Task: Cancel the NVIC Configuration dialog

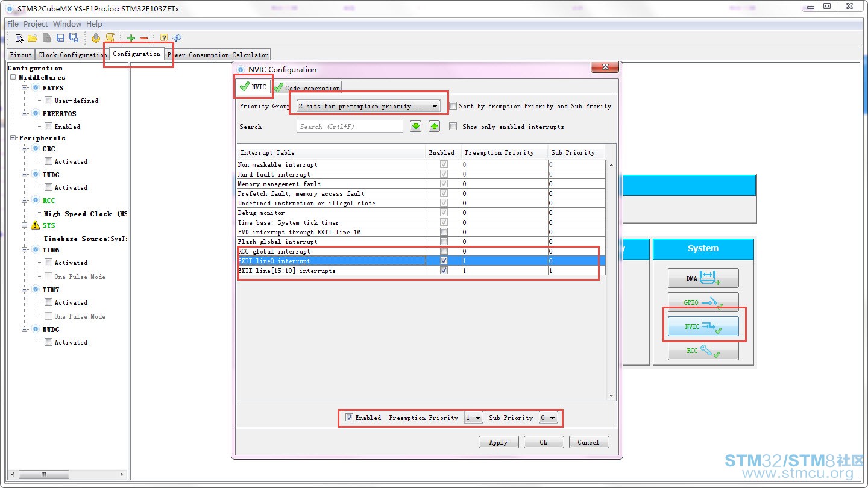Action: 589,442
